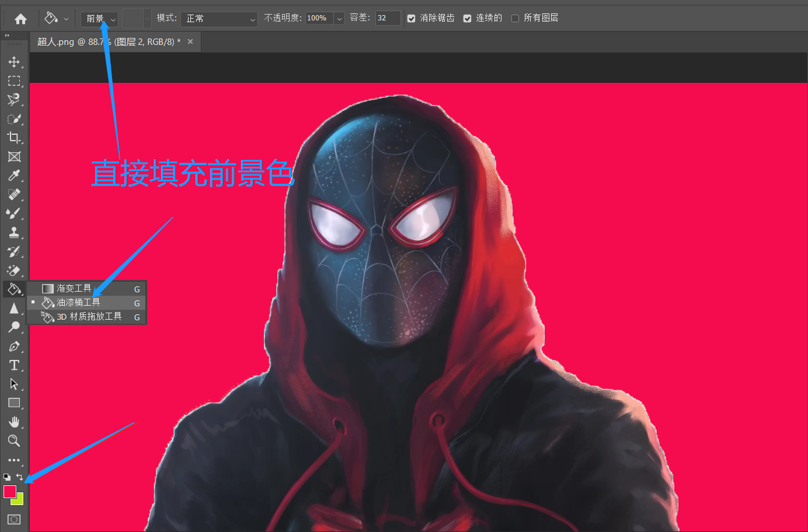The height and width of the screenshot is (532, 808).
Task: Toggle the 消除锯齿 anti-alias checkbox
Action: point(411,19)
